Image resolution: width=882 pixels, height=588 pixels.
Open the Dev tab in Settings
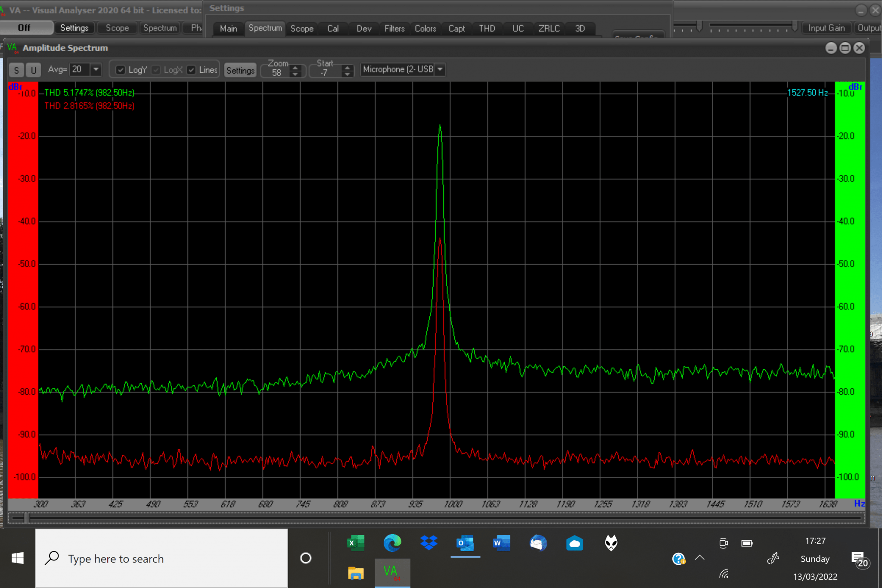364,28
